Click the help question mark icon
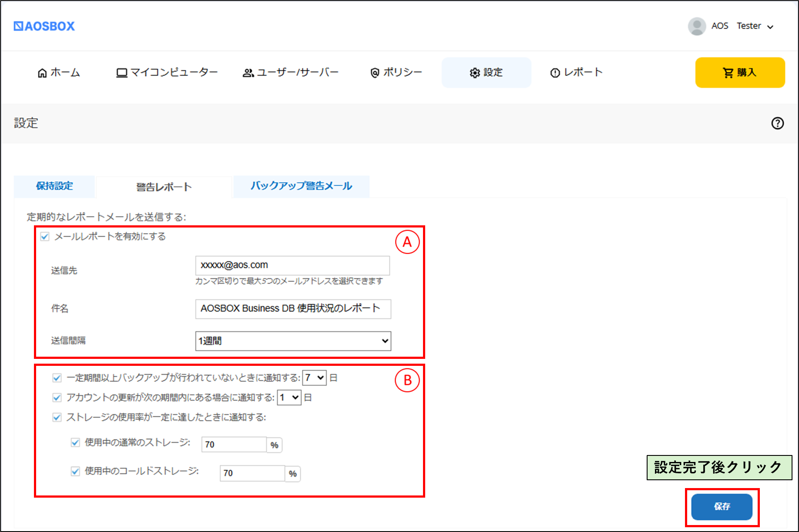Screen dimensions: 799x532 pyautogui.click(x=777, y=124)
